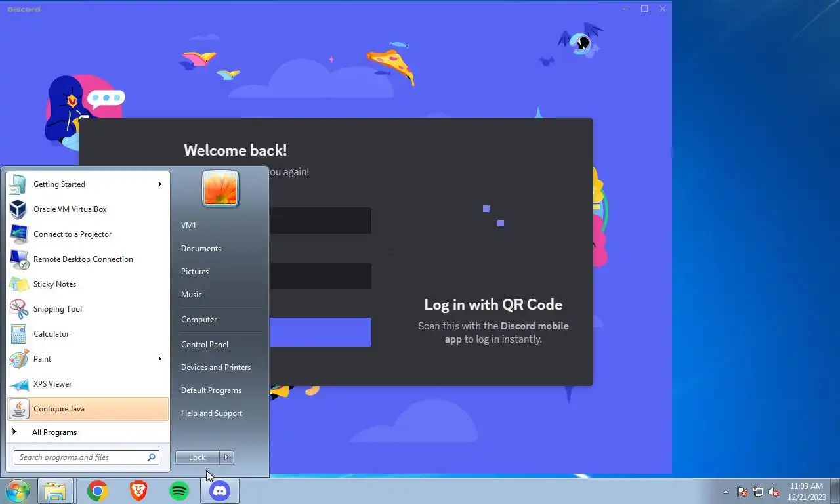Click the Lock button

[198, 457]
